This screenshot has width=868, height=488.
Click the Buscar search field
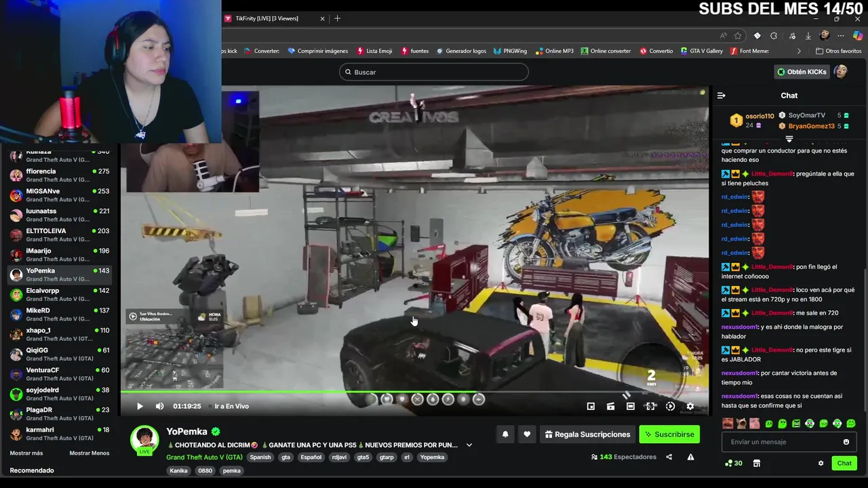point(434,72)
